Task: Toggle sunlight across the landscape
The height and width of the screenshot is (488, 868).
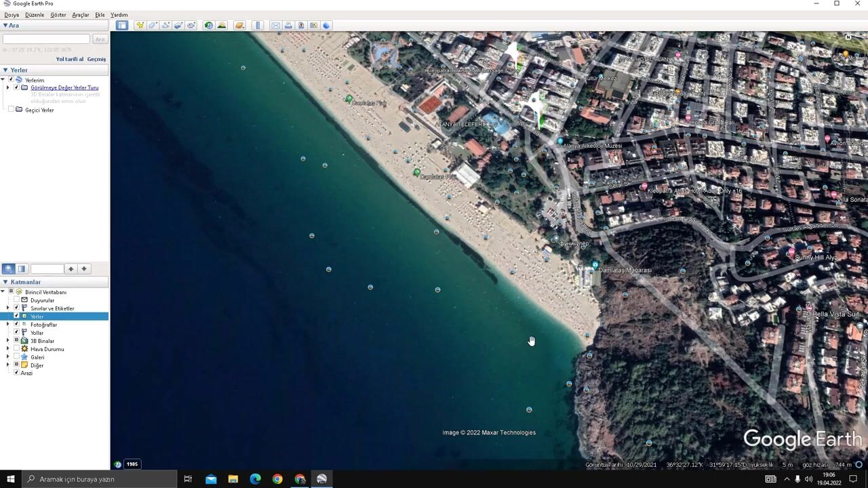Action: [x=221, y=25]
